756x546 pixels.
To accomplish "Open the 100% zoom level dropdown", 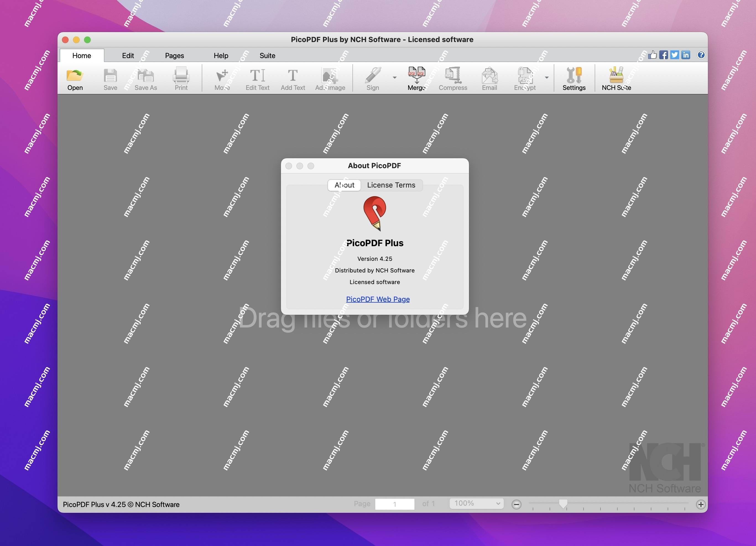I will click(477, 503).
